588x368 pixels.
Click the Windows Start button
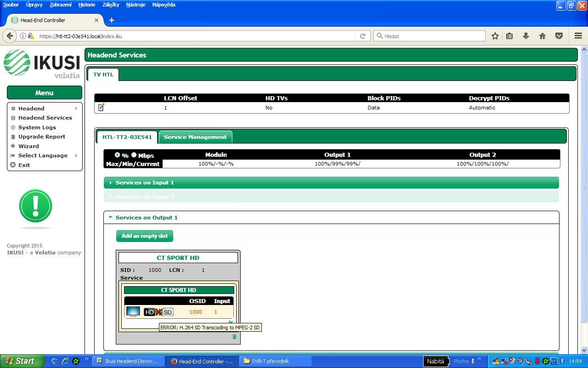pyautogui.click(x=22, y=361)
